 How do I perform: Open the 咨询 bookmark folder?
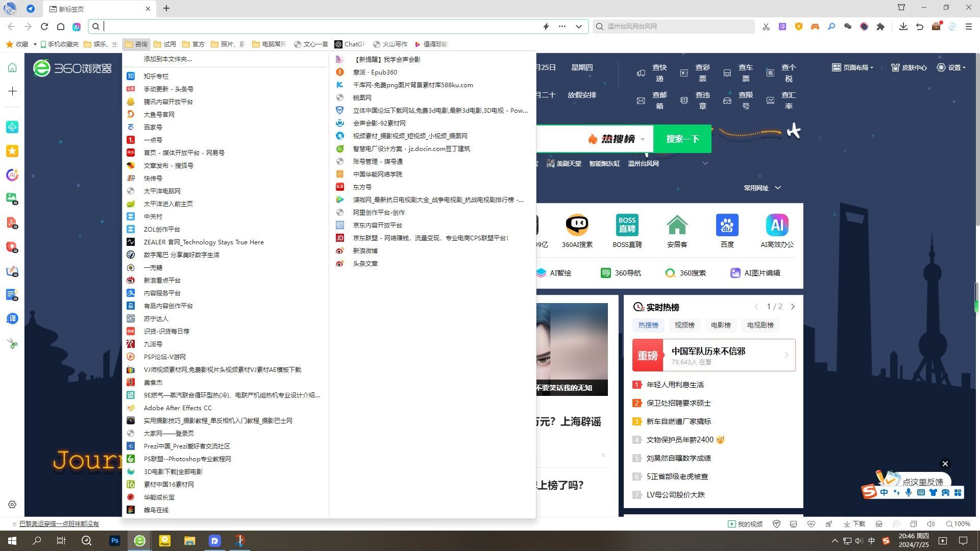136,44
